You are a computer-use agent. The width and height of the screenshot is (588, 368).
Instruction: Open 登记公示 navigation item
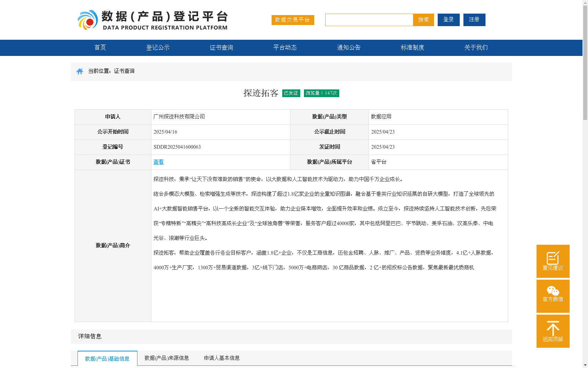tap(158, 47)
